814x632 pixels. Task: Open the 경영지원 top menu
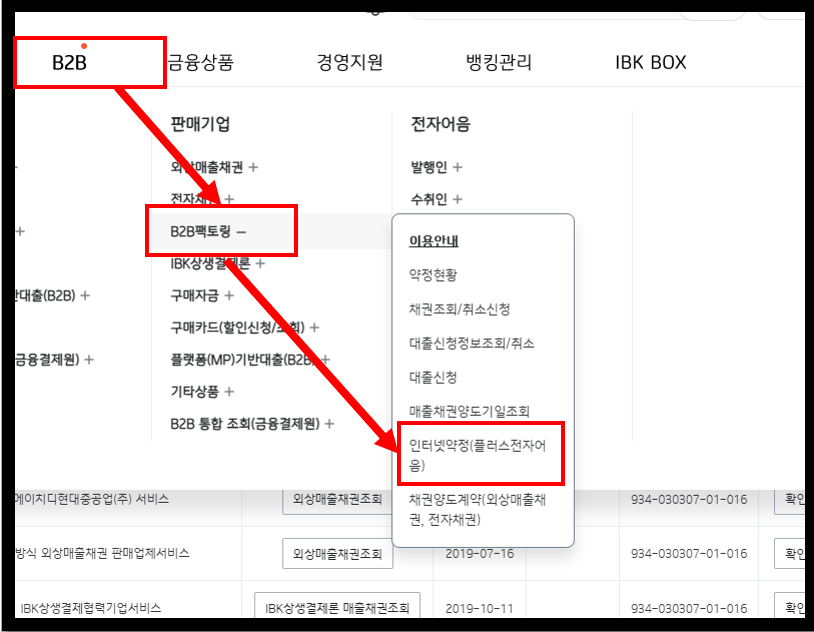point(349,62)
